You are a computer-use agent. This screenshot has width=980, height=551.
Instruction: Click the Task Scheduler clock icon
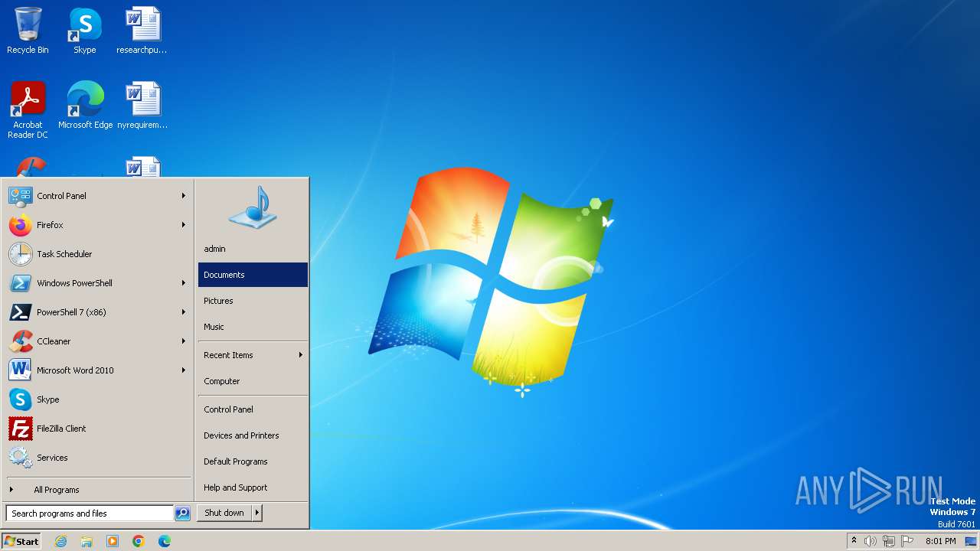(x=20, y=254)
